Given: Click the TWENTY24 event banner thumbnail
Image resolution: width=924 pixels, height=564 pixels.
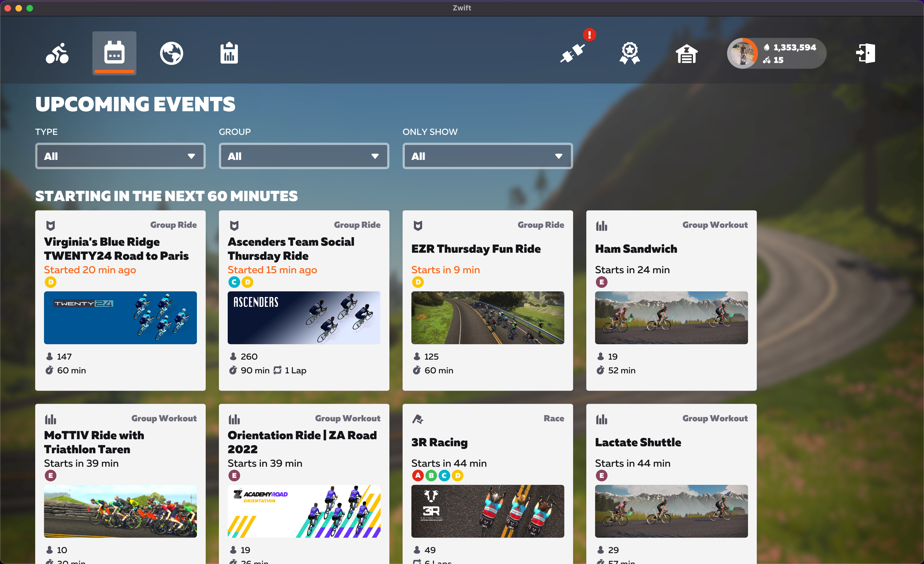Looking at the screenshot, I should 120,317.
